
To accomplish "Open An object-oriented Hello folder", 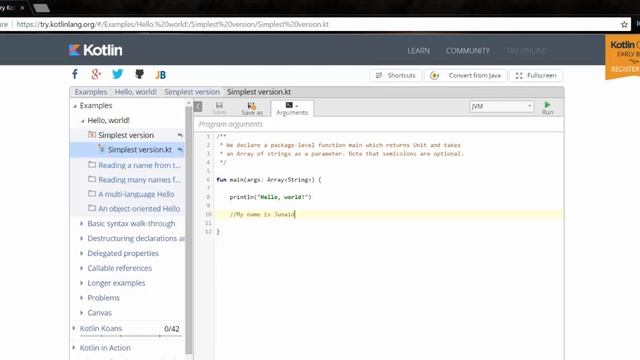I will [x=139, y=209].
